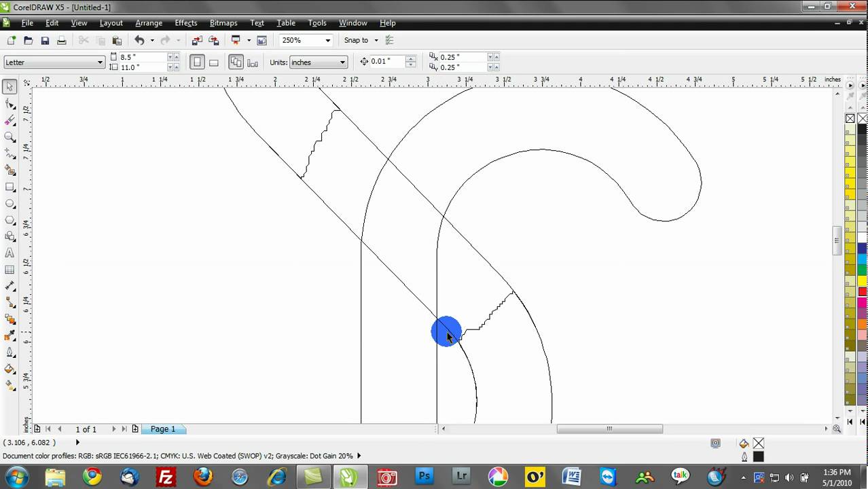868x489 pixels.
Task: Print the document
Action: click(x=62, y=41)
